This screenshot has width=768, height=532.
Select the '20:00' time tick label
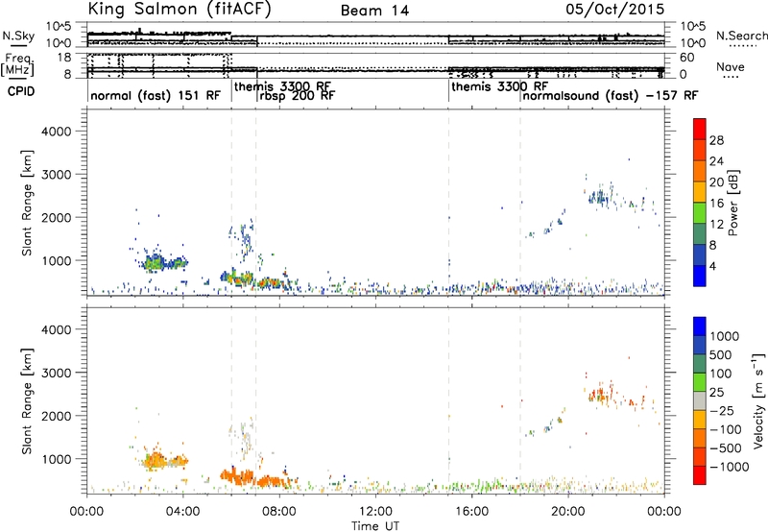tap(568, 512)
